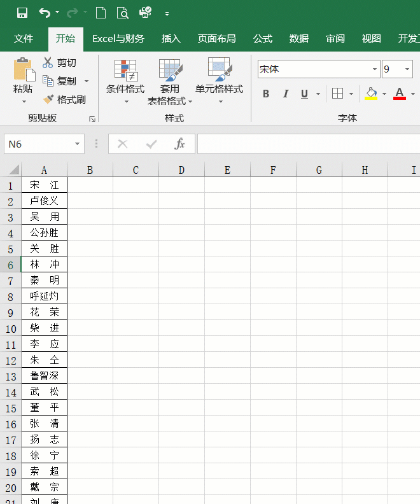
Task: Expand the Name Box dropdown
Action: click(x=77, y=144)
